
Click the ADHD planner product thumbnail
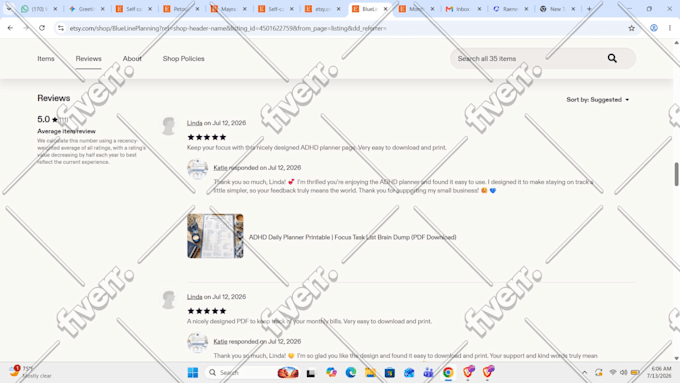coord(215,236)
